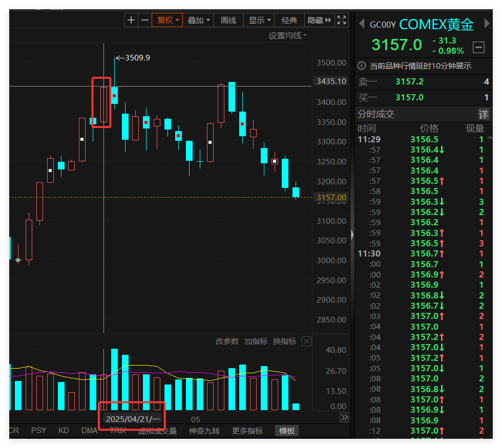Click the -31.3 price change value

click(444, 40)
